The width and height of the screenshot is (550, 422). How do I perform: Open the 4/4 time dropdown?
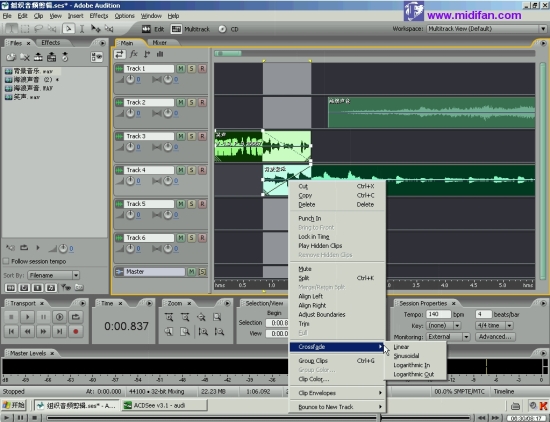click(x=509, y=326)
